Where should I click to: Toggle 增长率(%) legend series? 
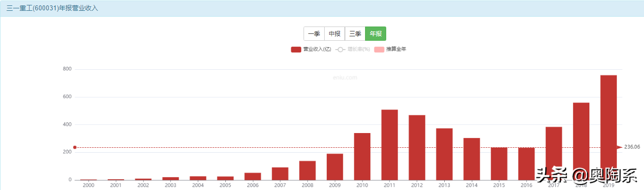[x=353, y=49]
